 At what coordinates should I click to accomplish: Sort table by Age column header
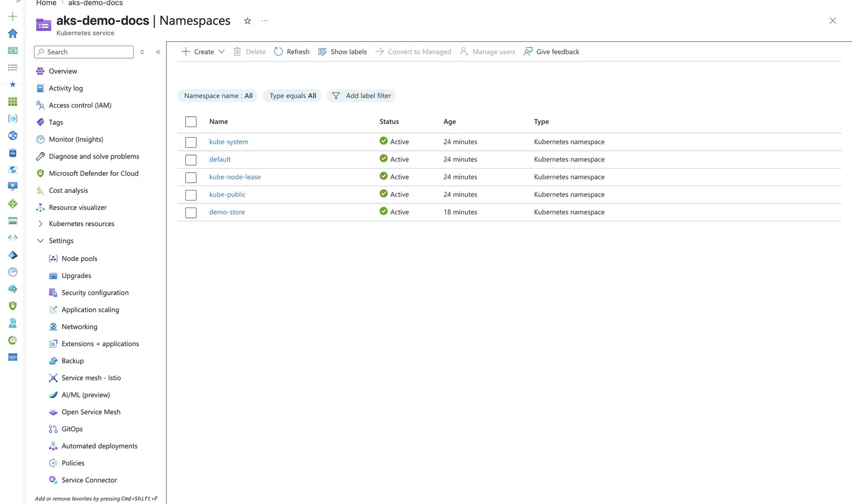click(x=450, y=121)
